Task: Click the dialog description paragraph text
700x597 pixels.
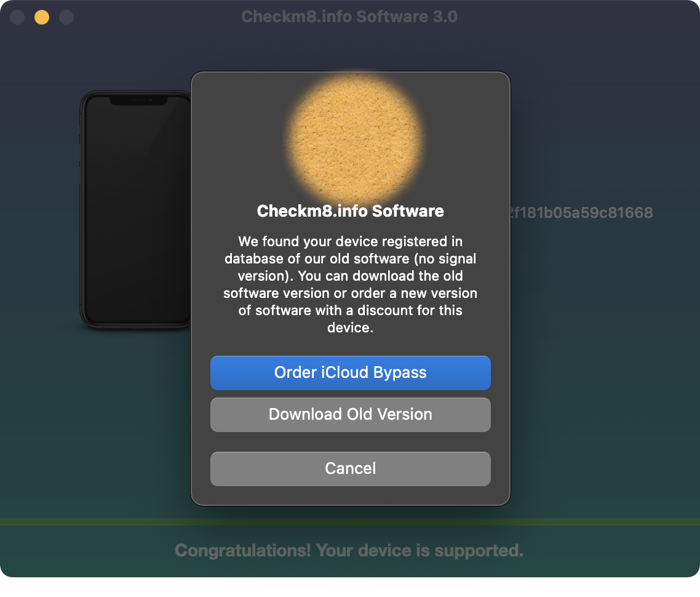Action: click(x=351, y=284)
